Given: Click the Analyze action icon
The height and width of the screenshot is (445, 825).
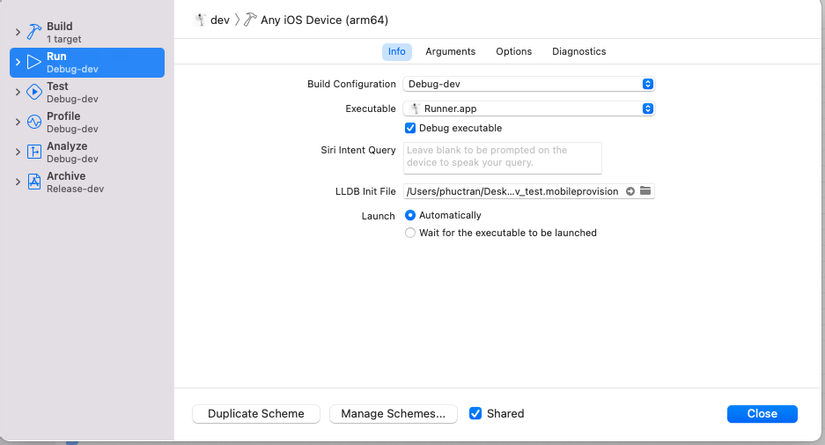Looking at the screenshot, I should [34, 152].
